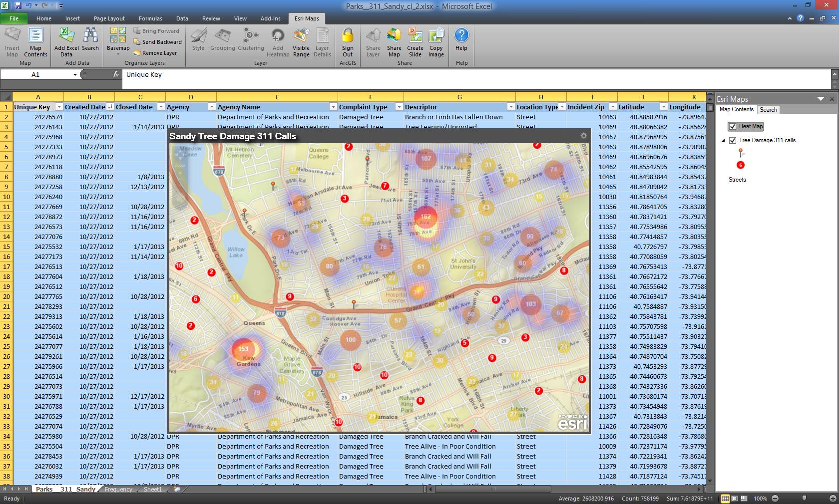This screenshot has width=839, height=504.
Task: Select column header E
Action: [277, 97]
